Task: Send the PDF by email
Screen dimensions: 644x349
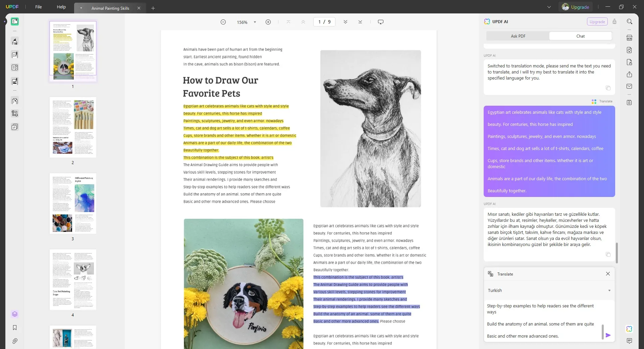Action: coord(630,86)
